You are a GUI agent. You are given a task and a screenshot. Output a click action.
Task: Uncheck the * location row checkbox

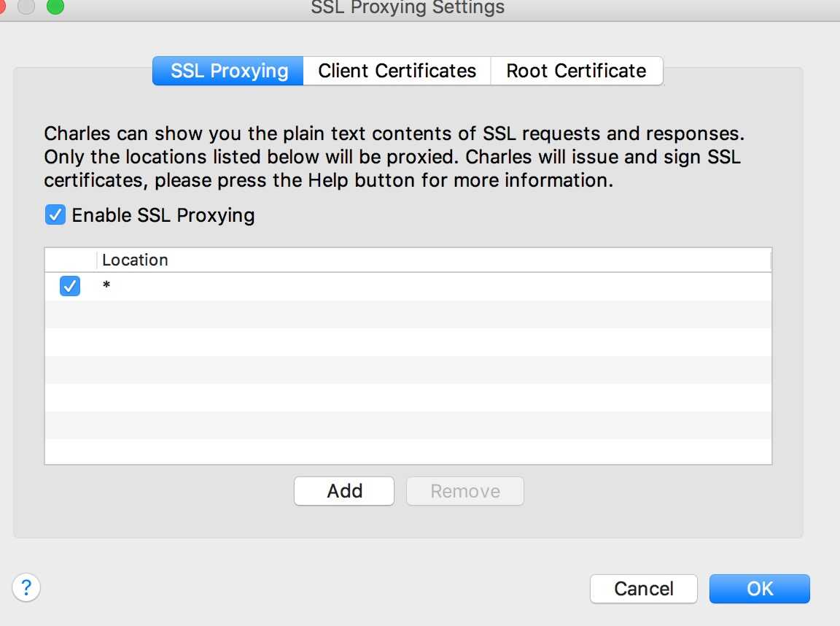70,286
